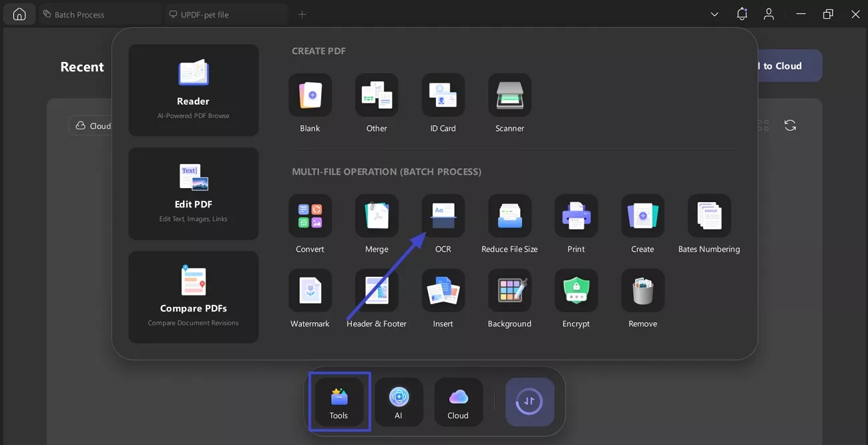Open the Header & Footer batch tool

pyautogui.click(x=376, y=290)
